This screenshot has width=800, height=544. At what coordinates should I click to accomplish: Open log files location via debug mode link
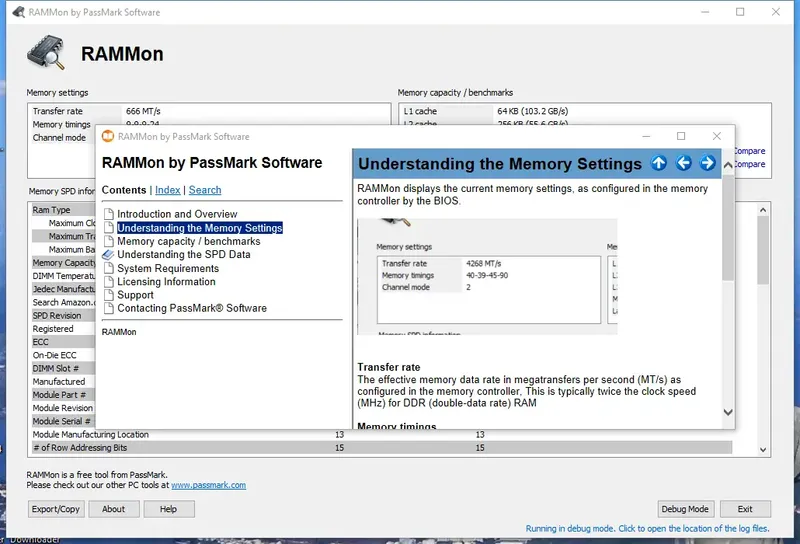point(647,529)
